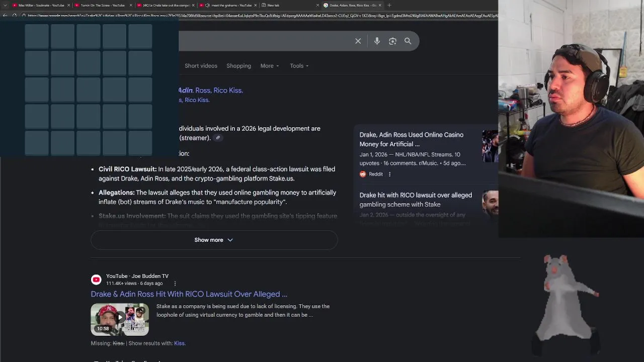The image size is (644, 362).
Task: Select the 'Short videos' search filter
Action: [201, 66]
